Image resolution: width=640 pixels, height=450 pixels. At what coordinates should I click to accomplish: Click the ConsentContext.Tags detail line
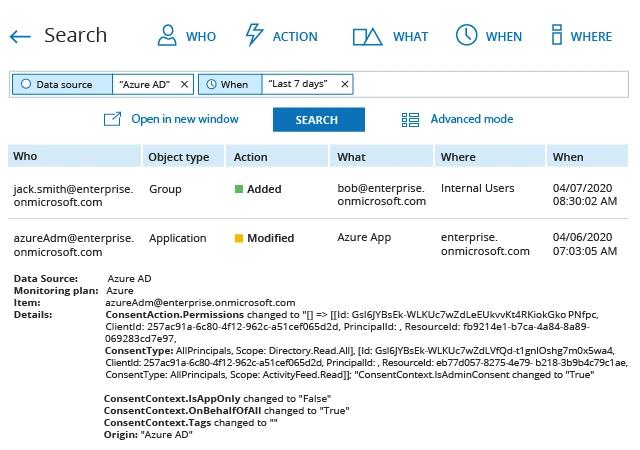coord(191,423)
